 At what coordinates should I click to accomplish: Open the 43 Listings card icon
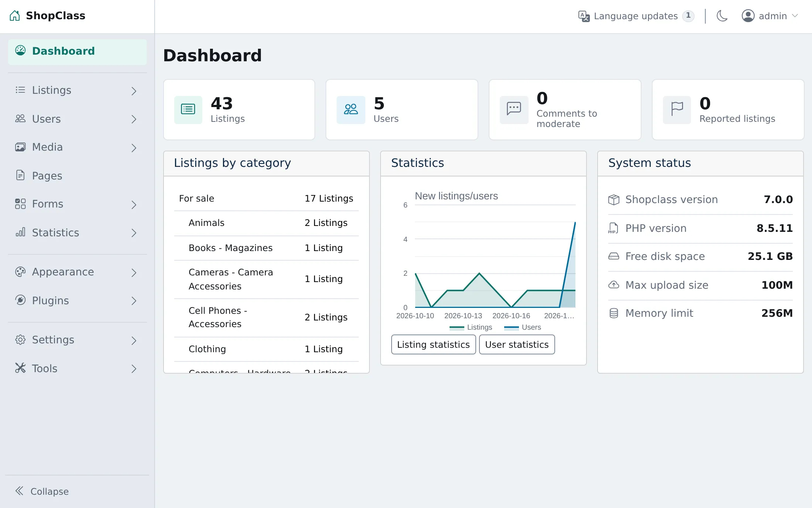click(x=188, y=110)
